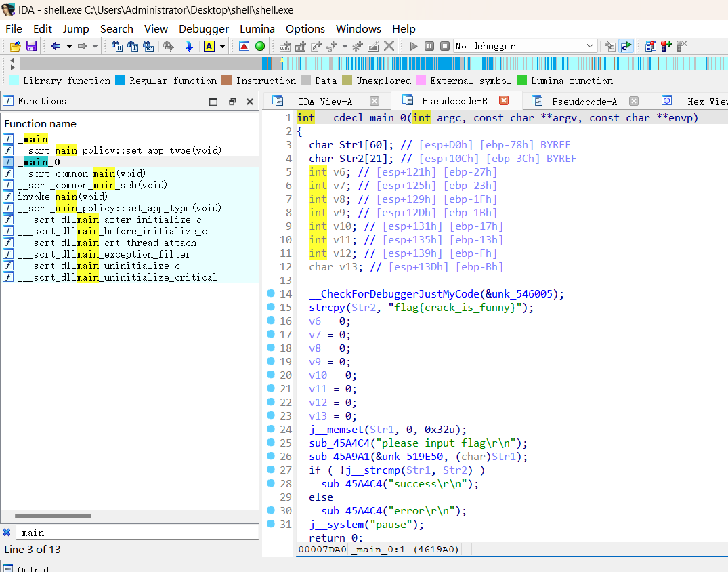Close the Pseudocode-A tab
Screen dimensions: 728x572
634,101
